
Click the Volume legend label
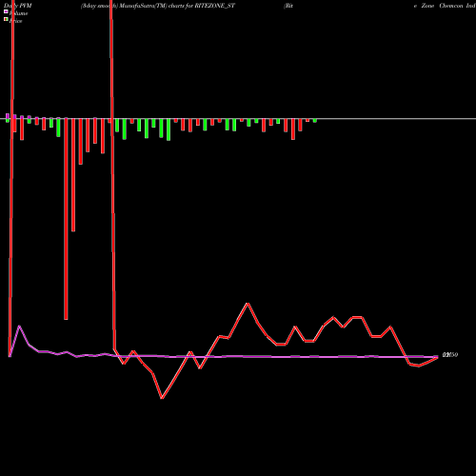18,13
